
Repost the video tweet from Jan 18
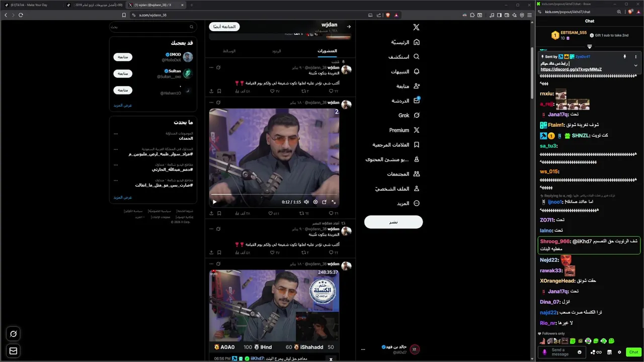click(304, 213)
